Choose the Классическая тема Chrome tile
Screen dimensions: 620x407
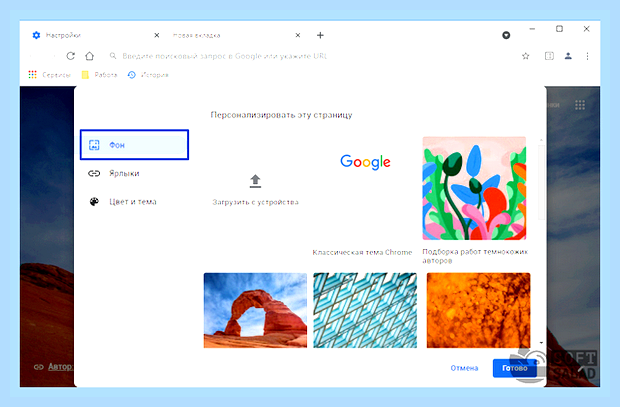tap(365, 196)
